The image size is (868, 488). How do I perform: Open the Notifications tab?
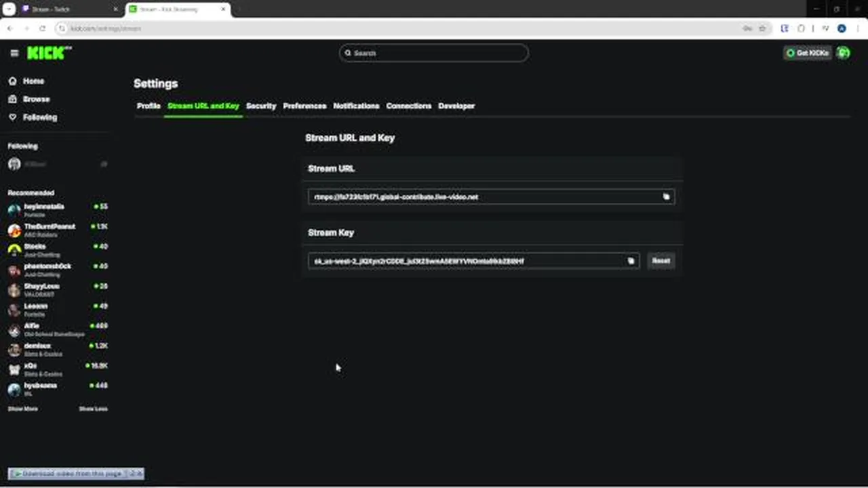pyautogui.click(x=356, y=106)
